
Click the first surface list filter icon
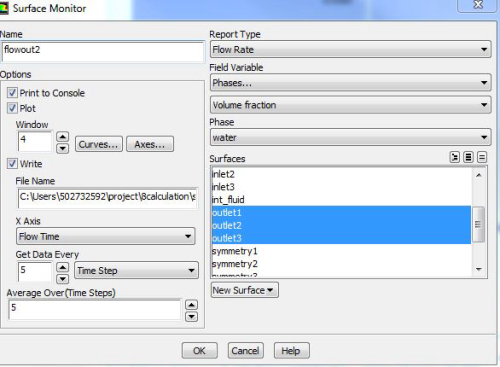tap(455, 157)
